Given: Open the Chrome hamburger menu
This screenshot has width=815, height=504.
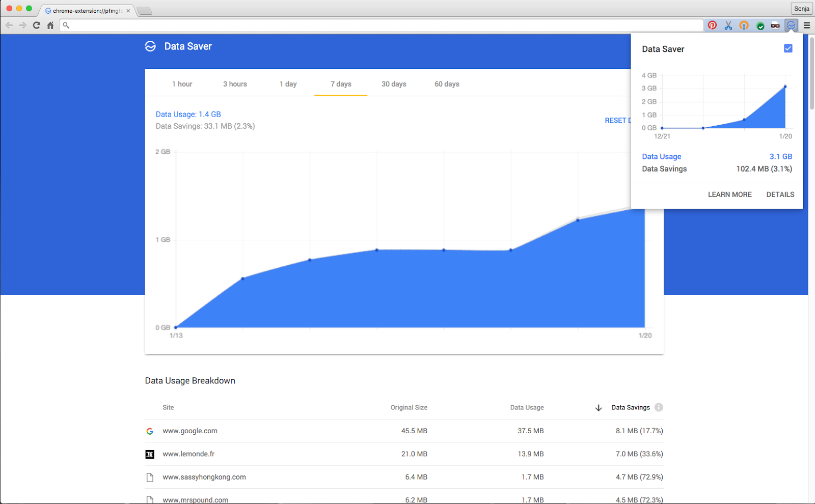Looking at the screenshot, I should point(806,25).
